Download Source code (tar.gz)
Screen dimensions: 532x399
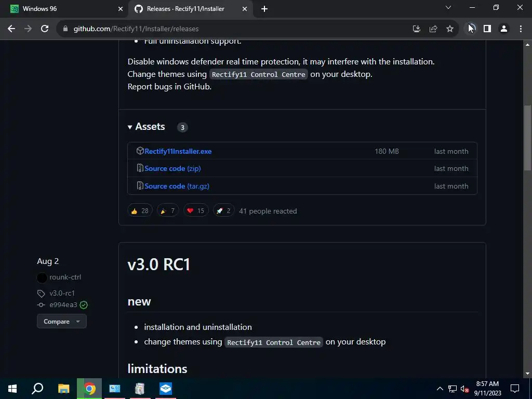pos(177,187)
